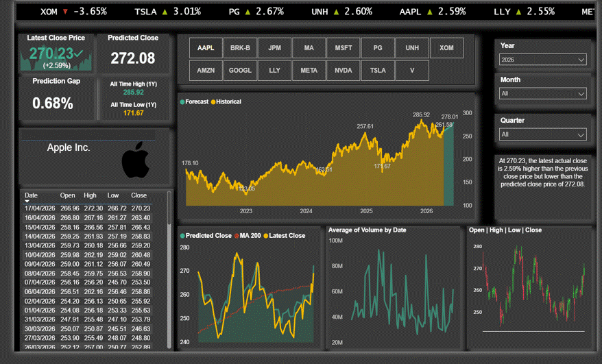Click the Predicted Close legend dot
Image resolution: width=602 pixels, height=364 pixels.
tap(182, 236)
